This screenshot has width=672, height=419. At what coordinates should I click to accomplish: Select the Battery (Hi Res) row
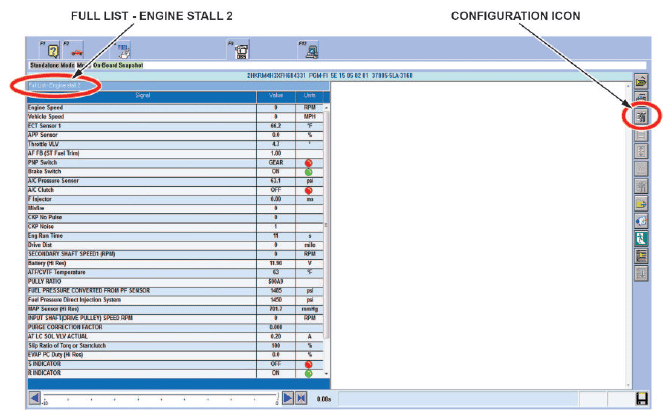175,263
